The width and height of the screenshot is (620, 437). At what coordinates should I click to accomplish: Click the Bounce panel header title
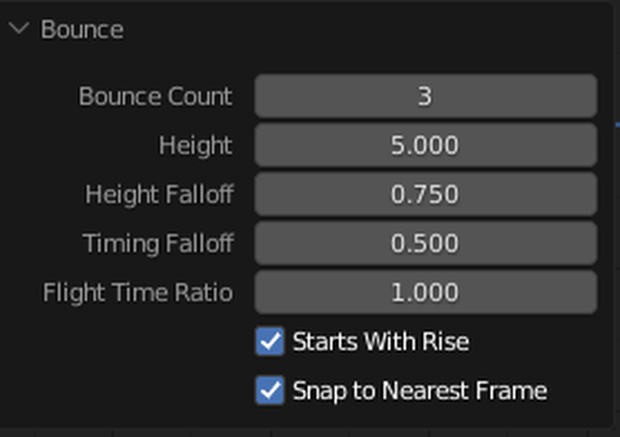[82, 30]
